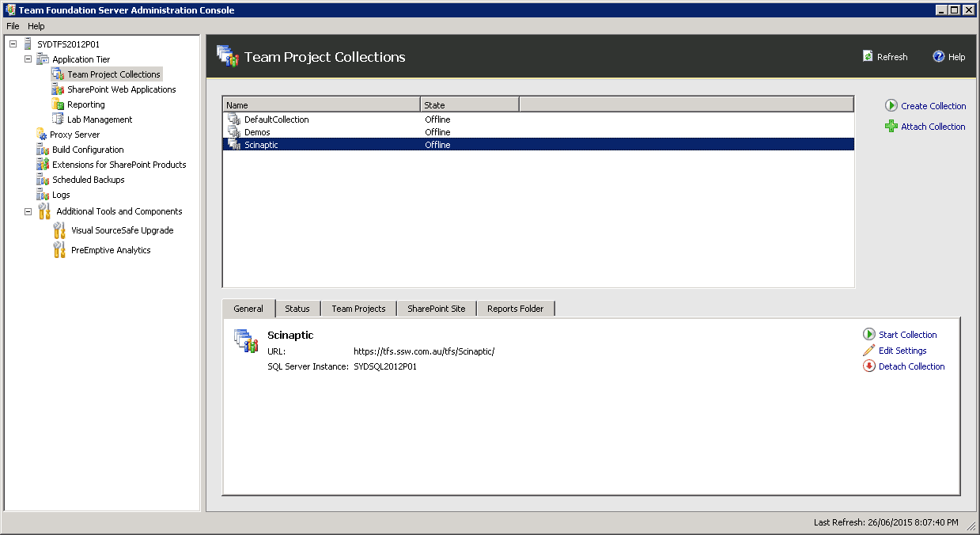Collapse the SYDTFS2012P01 server node
980x535 pixels.
13,44
